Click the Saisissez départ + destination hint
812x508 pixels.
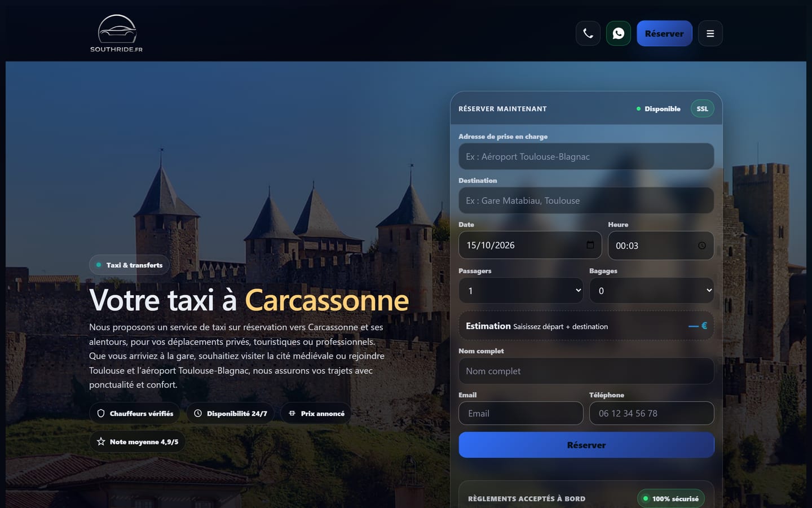(x=561, y=326)
